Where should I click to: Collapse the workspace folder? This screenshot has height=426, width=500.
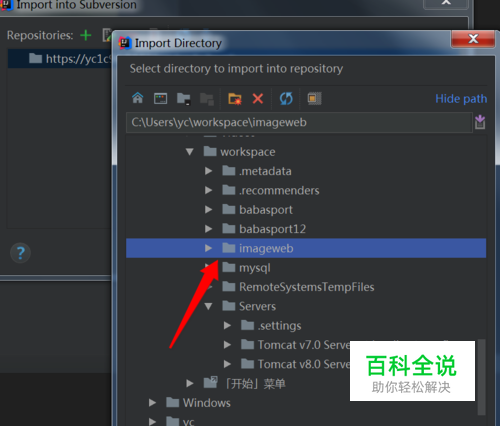[x=190, y=152]
